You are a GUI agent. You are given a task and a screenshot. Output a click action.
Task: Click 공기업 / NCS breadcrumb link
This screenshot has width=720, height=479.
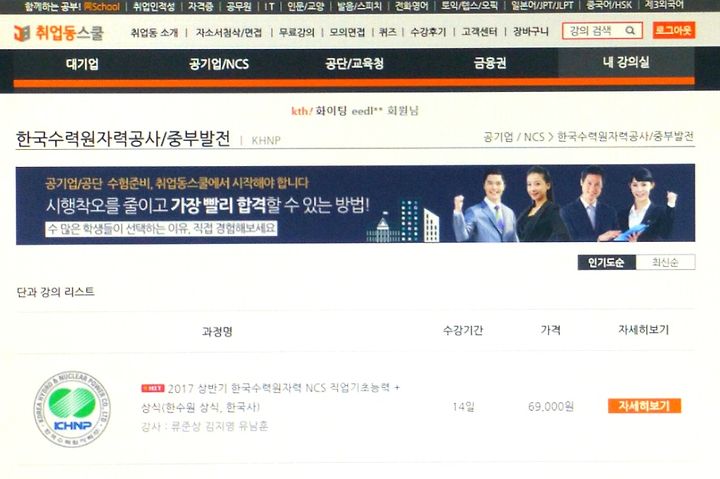tap(514, 137)
